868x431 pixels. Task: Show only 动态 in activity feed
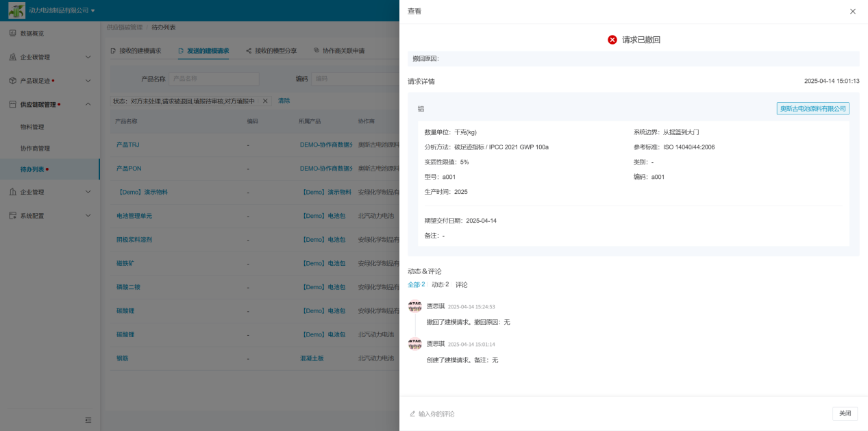tap(440, 284)
